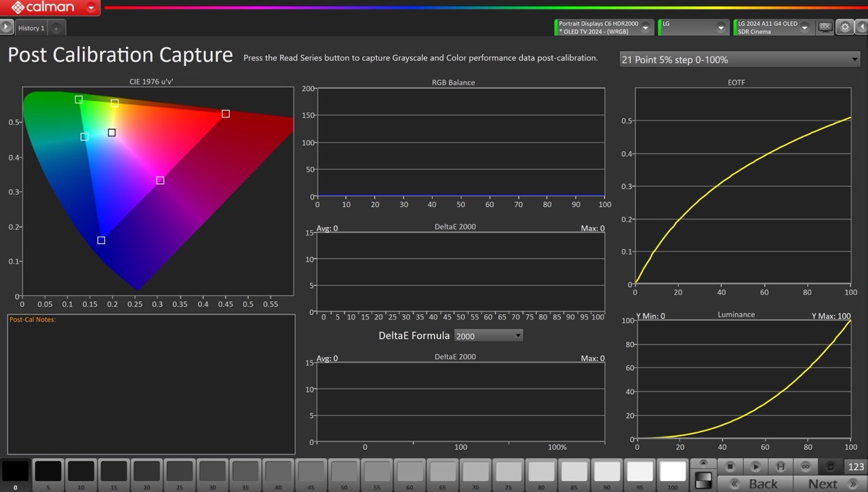Click the yellow target on CIE chart
Viewport: 868px width, 492px height.
pos(115,103)
